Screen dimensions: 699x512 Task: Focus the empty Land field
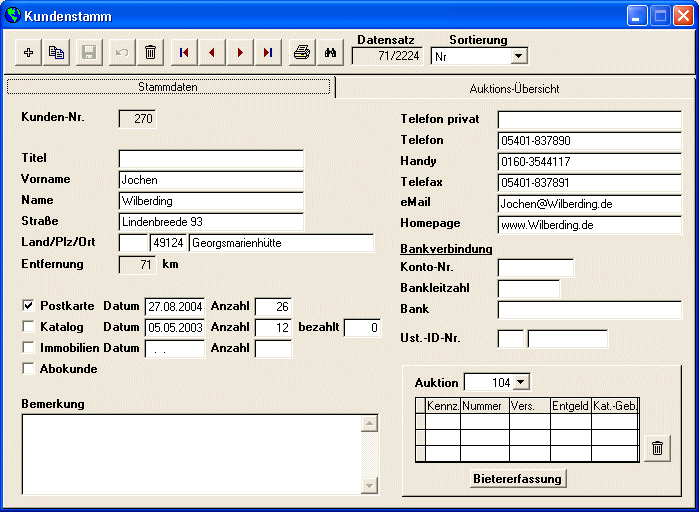pos(133,243)
